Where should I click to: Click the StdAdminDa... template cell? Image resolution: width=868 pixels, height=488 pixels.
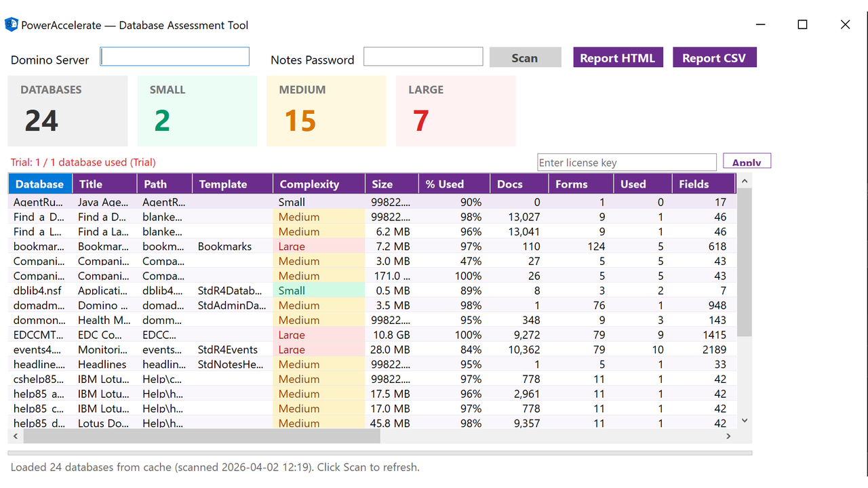tap(233, 305)
